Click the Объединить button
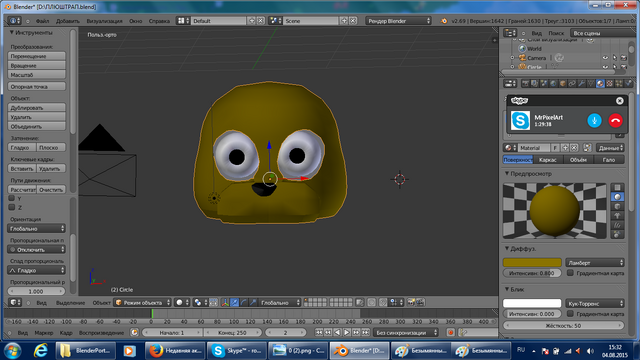 point(36,127)
